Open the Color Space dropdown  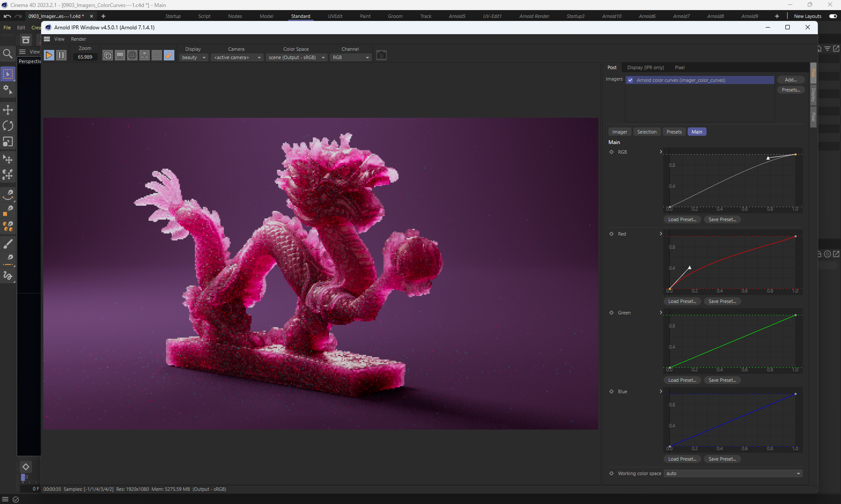pyautogui.click(x=297, y=57)
